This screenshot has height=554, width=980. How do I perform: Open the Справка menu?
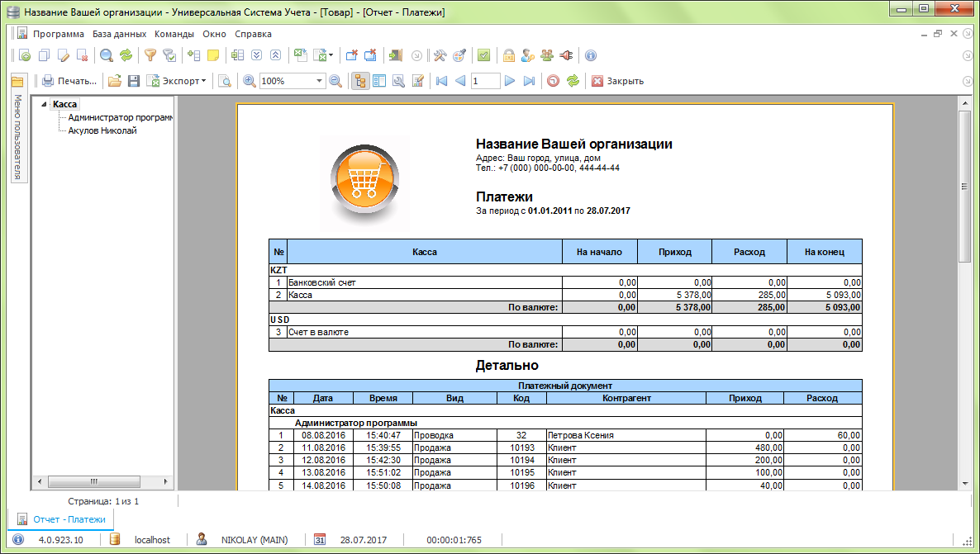point(253,35)
